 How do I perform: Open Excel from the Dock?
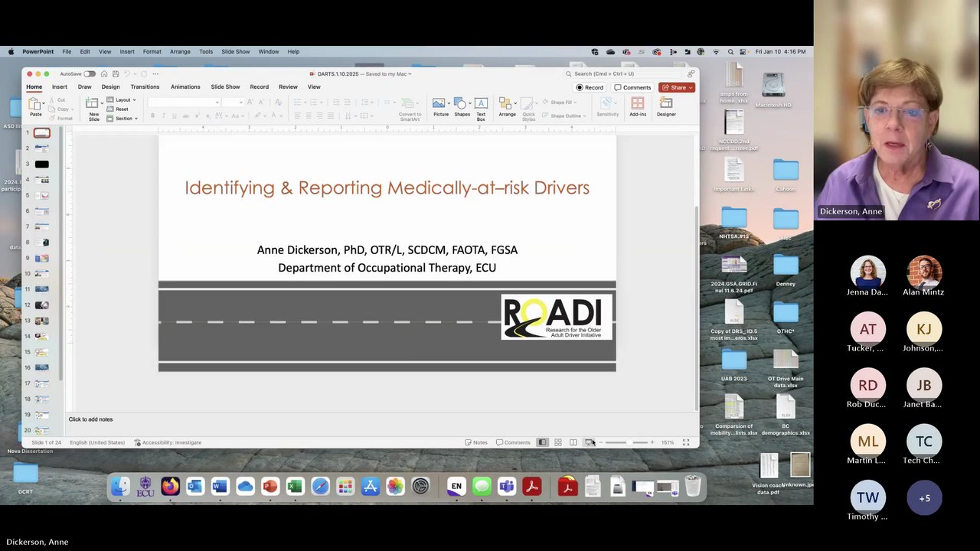(295, 486)
